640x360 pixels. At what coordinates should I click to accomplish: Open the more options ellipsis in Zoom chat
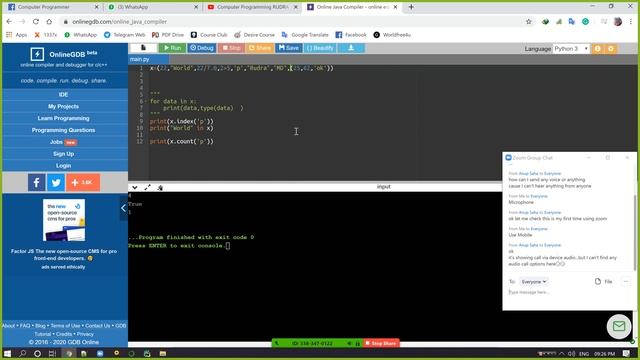pos(626,281)
